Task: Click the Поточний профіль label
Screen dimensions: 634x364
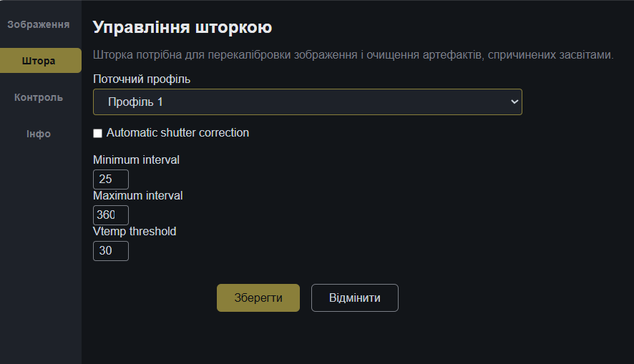Action: pos(142,79)
